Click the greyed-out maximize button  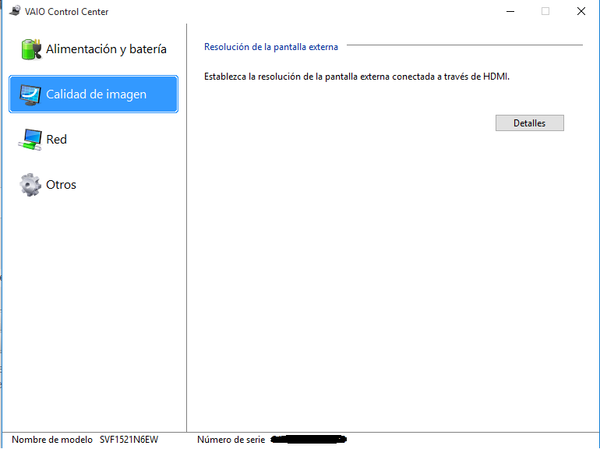click(545, 11)
